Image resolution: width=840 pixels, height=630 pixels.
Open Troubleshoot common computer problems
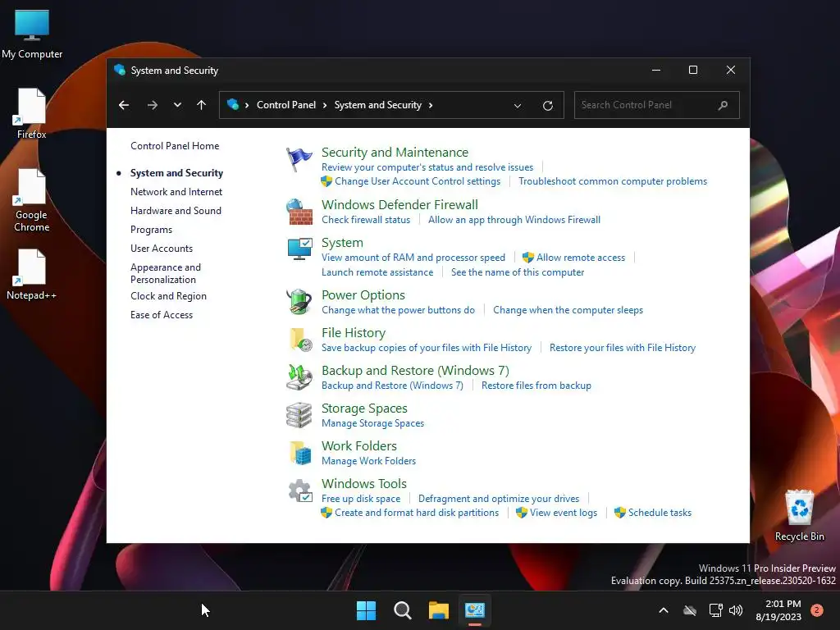point(612,181)
